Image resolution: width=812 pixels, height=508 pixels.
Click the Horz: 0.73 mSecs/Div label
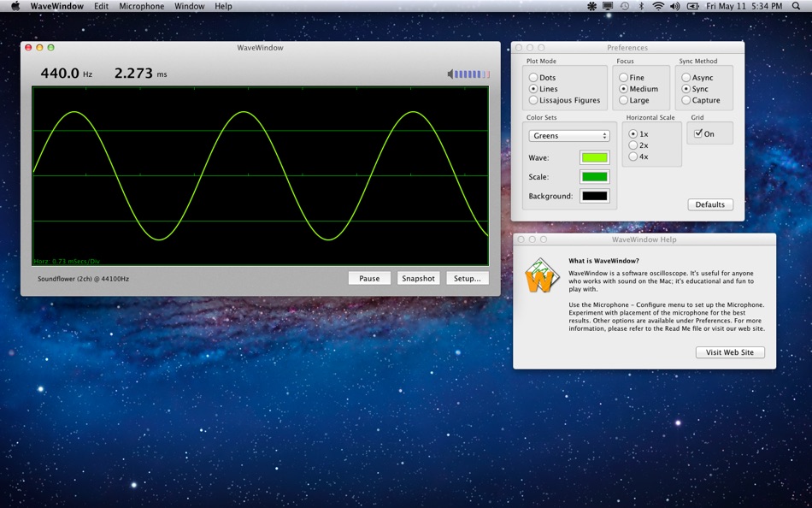(x=67, y=261)
